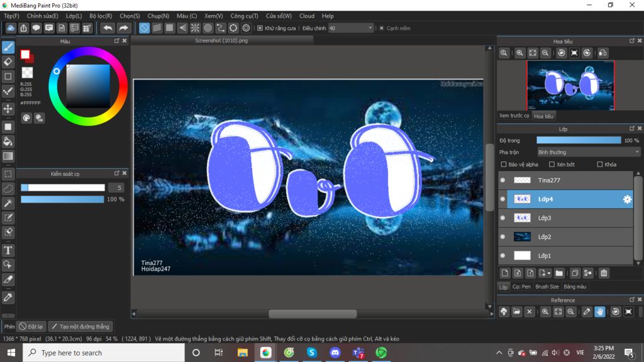Activate the Text tool
The image size is (644, 362).
pyautogui.click(x=8, y=250)
